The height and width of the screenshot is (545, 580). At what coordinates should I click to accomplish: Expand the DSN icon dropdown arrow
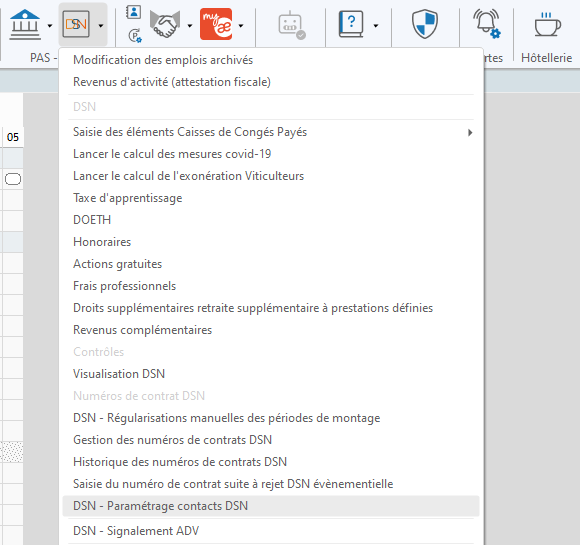[101, 26]
